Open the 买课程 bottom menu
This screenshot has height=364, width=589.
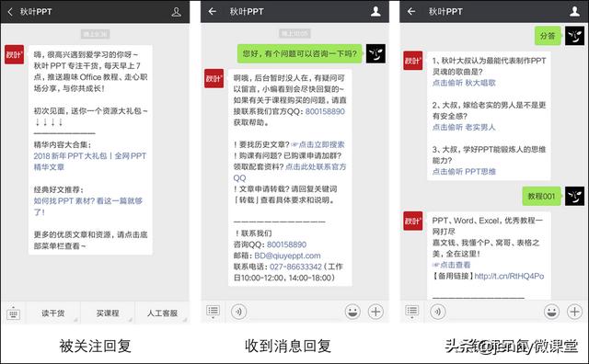point(108,313)
